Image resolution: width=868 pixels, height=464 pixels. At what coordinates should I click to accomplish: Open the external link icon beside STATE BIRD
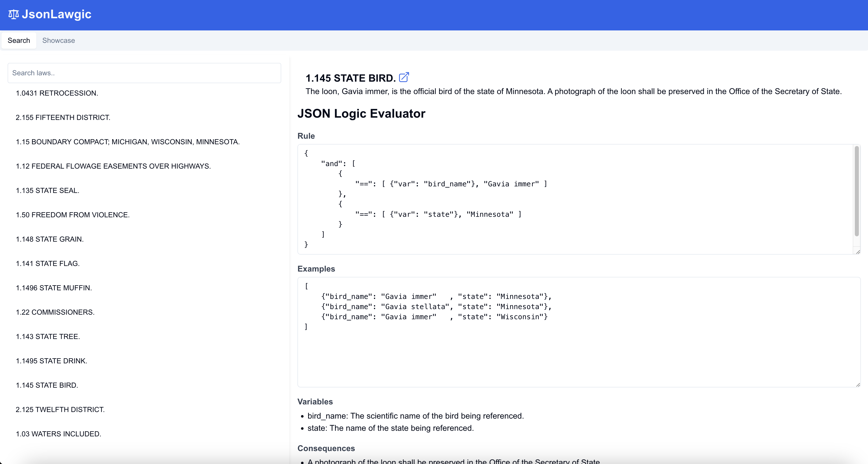click(x=404, y=77)
